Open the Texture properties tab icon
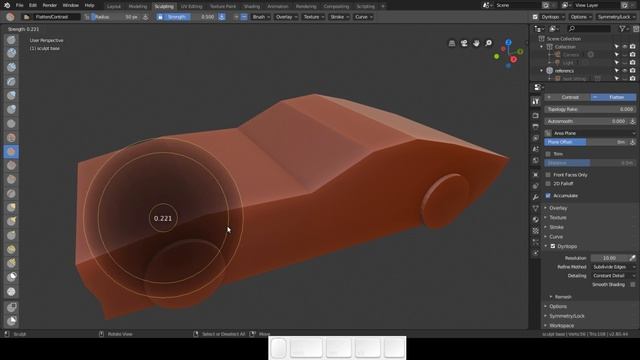The width and height of the screenshot is (640, 360). tap(536, 231)
